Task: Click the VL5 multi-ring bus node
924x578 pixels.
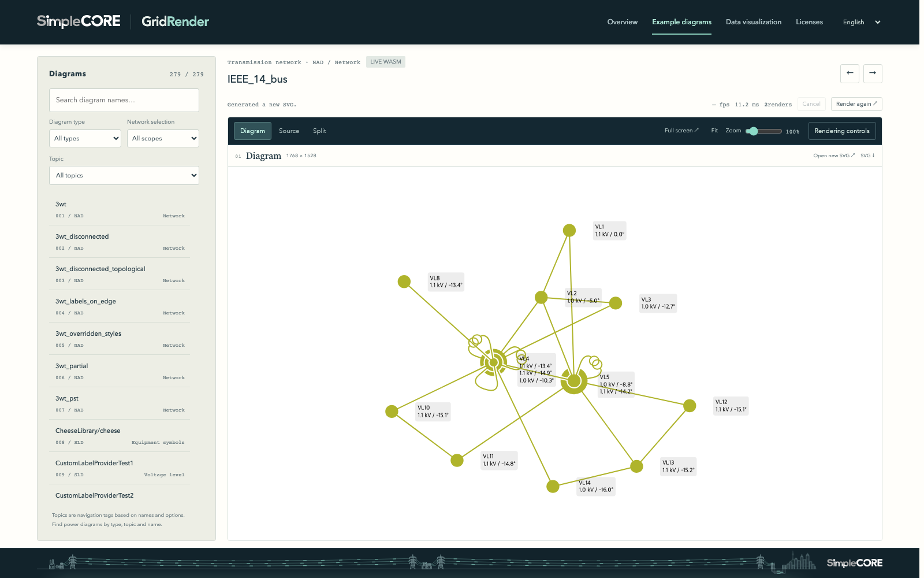Action: (574, 381)
